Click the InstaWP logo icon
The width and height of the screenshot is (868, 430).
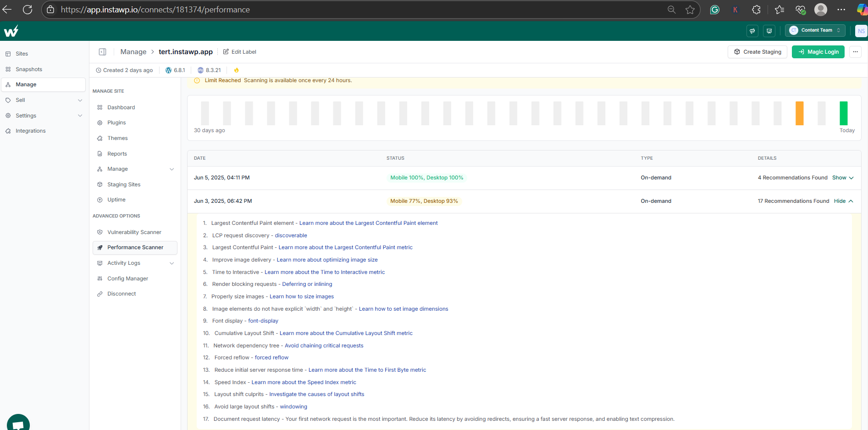click(x=11, y=31)
